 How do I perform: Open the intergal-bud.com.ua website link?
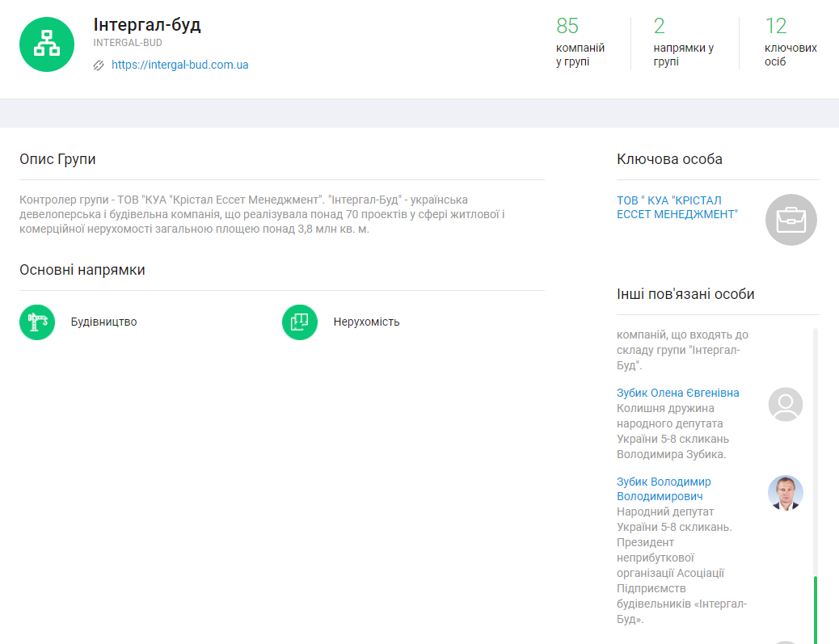pos(179,65)
